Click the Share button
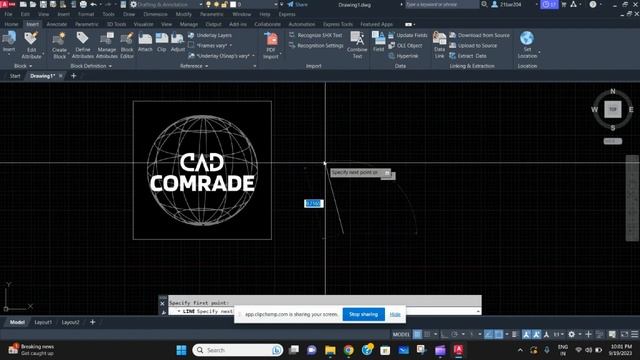The width and height of the screenshot is (640, 360). point(298,4)
